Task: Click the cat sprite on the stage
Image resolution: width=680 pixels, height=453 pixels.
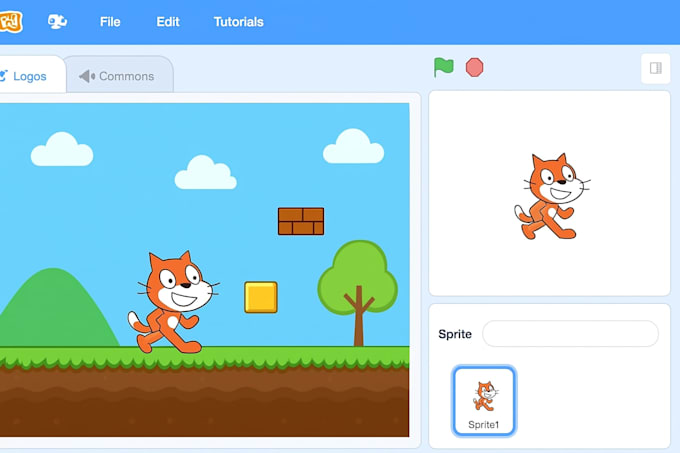Action: (173, 302)
